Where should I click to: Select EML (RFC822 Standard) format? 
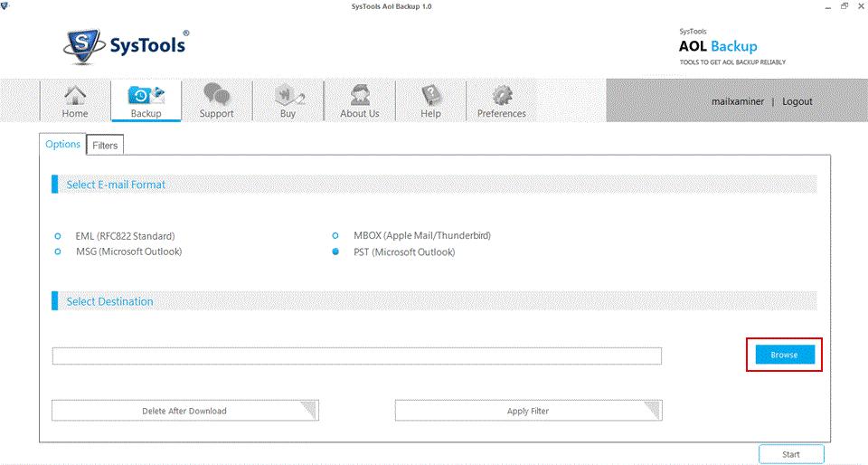[x=58, y=236]
